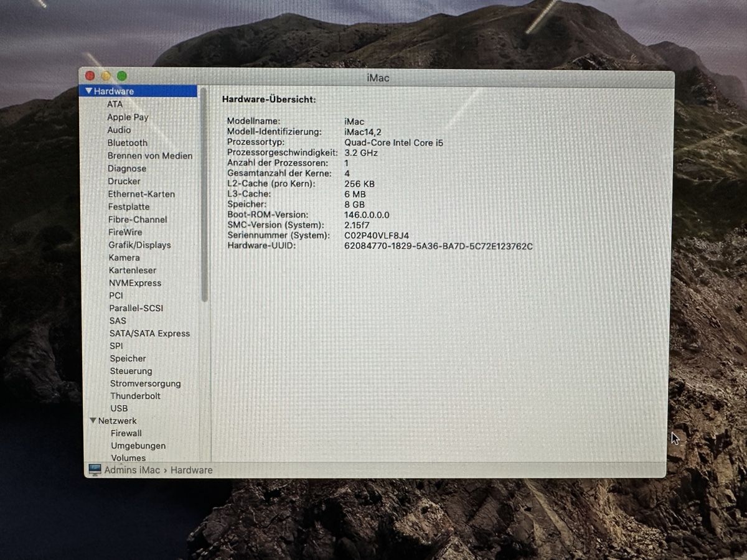The height and width of the screenshot is (560, 747).
Task: Click Hardware in the path bar
Action: [191, 470]
